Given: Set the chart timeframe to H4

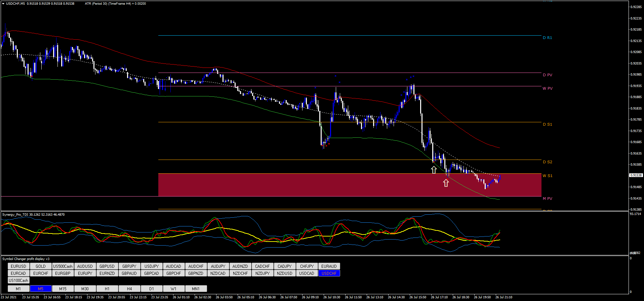Looking at the screenshot, I should (129, 289).
